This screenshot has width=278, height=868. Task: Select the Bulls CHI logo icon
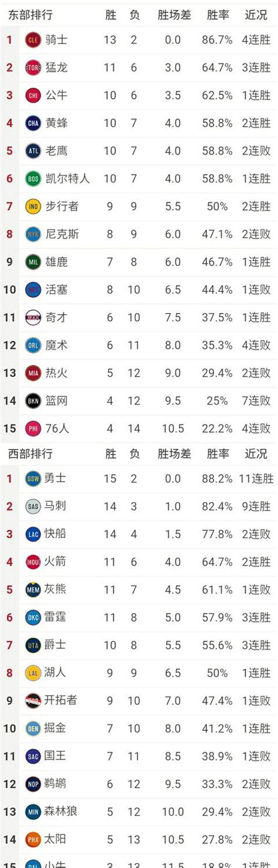[33, 95]
